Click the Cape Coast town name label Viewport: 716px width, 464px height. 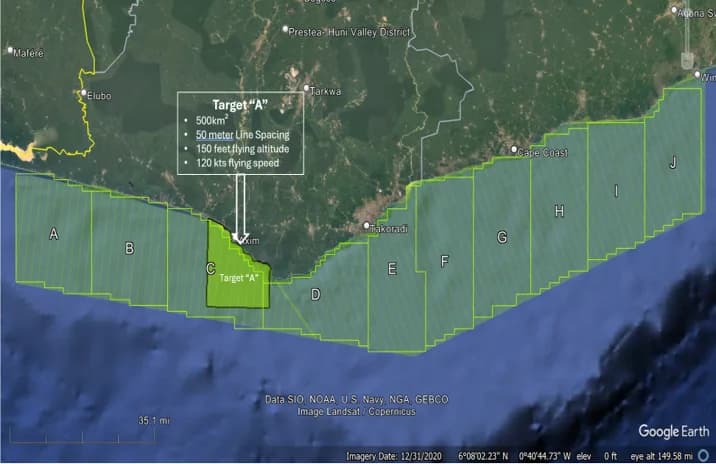[x=542, y=153]
